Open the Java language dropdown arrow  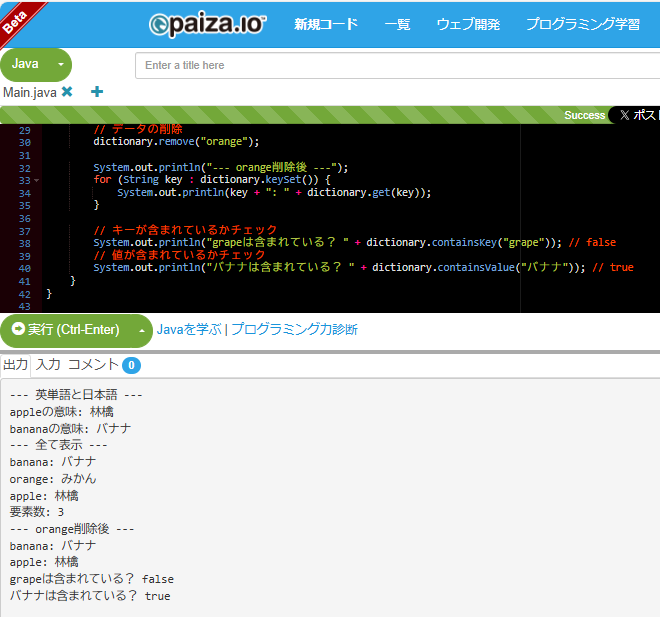(x=60, y=65)
